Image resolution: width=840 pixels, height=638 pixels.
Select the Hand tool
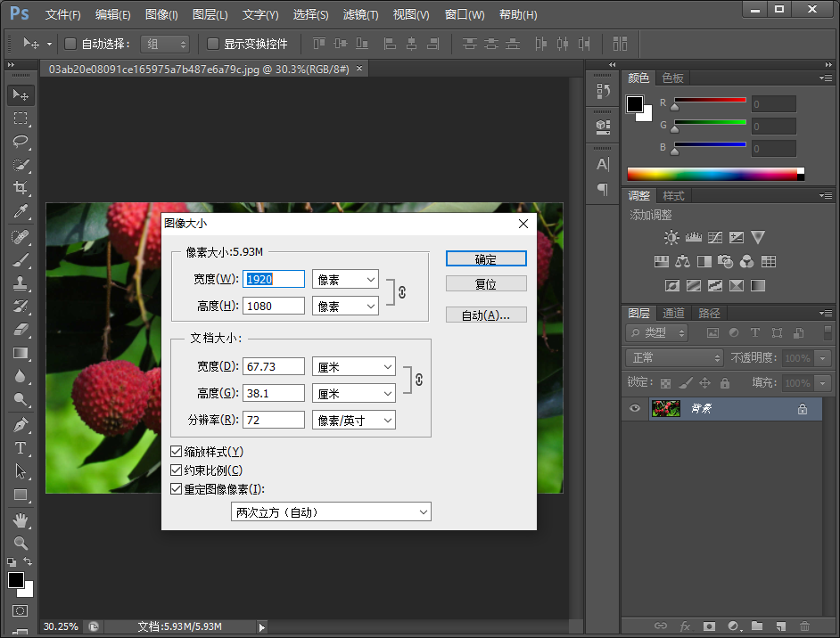[x=21, y=519]
